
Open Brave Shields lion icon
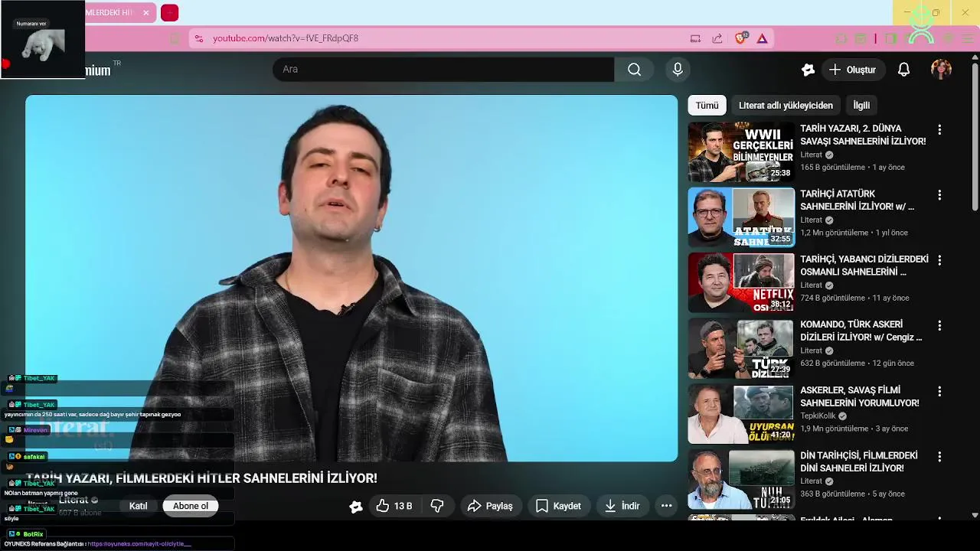point(740,38)
